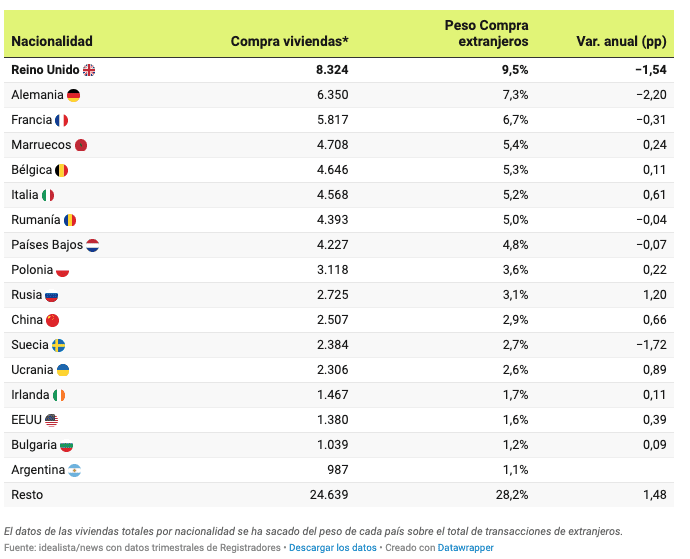Sort by Nacionalidad column header

click(52, 41)
